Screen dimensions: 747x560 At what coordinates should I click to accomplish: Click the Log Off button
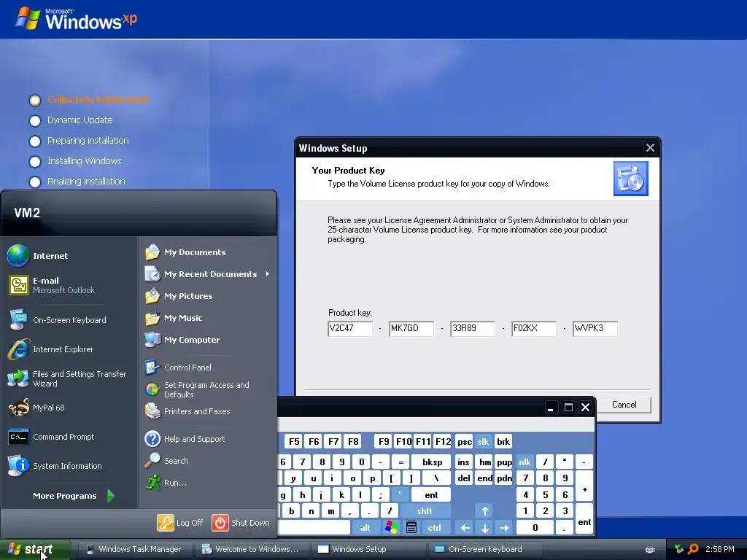point(180,522)
